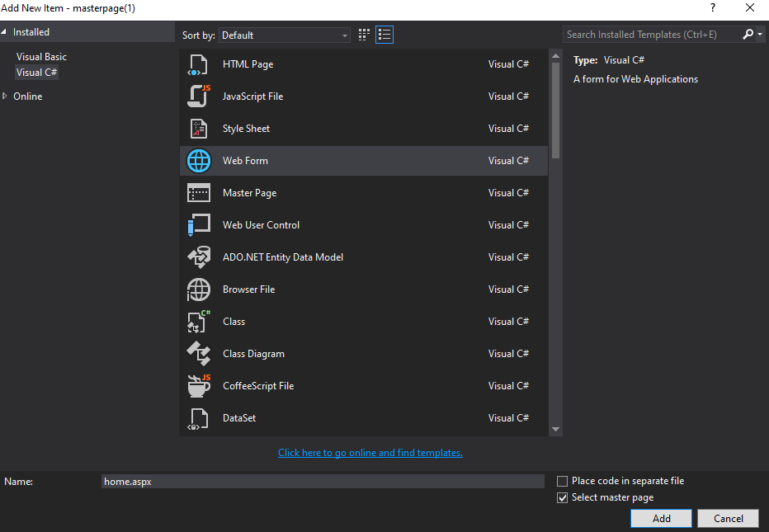Screen dimensions: 769x532
Task: Click the Cancel button
Action: coord(729,518)
